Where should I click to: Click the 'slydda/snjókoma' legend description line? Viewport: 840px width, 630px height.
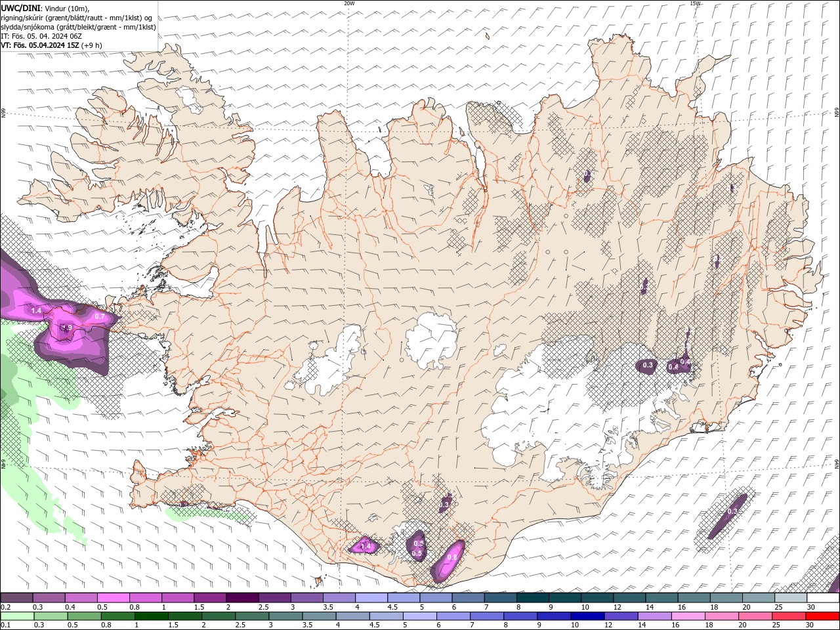78,27
